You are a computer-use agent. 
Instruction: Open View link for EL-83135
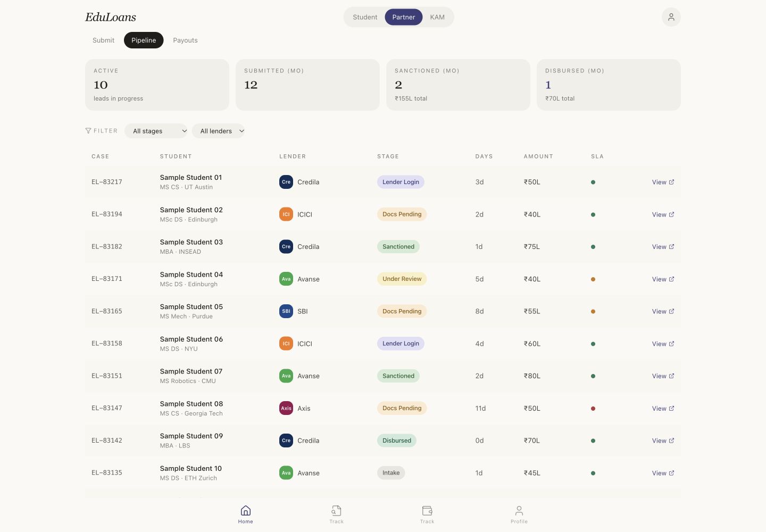(663, 473)
